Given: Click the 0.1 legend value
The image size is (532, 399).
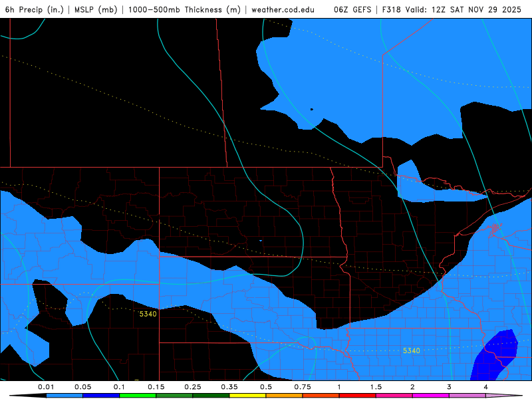Looking at the screenshot, I should tap(119, 387).
